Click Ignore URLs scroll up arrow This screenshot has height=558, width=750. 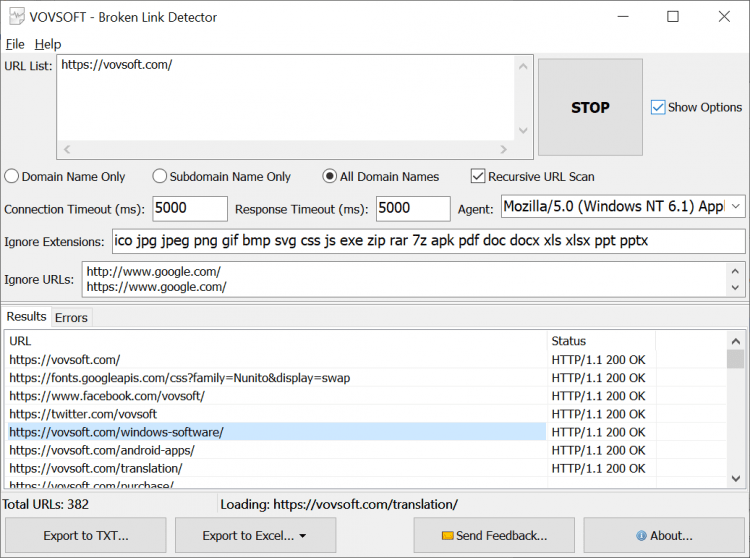(736, 271)
